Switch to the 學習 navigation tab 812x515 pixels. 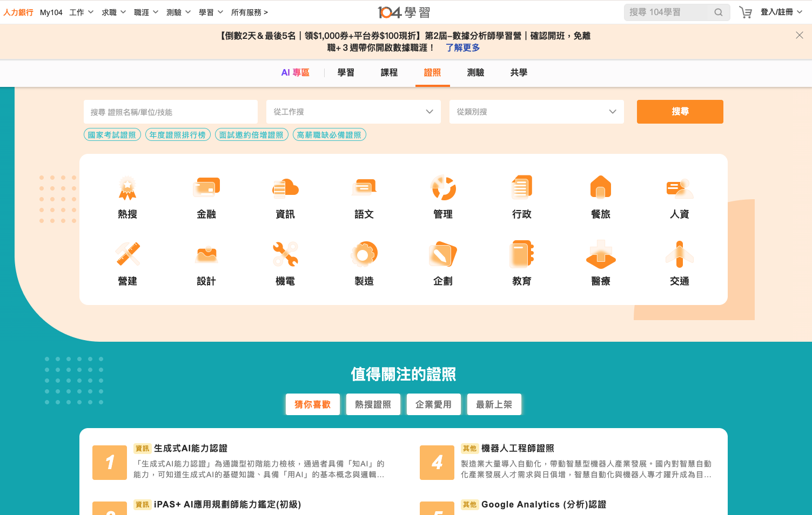point(346,72)
